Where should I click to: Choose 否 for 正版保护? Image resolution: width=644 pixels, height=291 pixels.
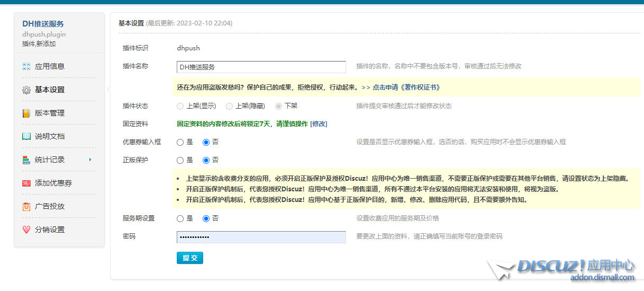[206, 160]
